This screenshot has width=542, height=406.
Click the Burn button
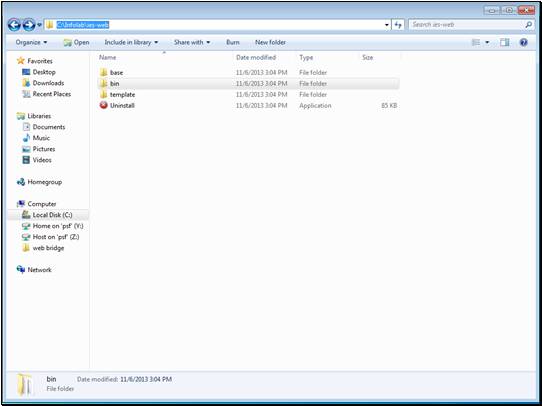[233, 43]
